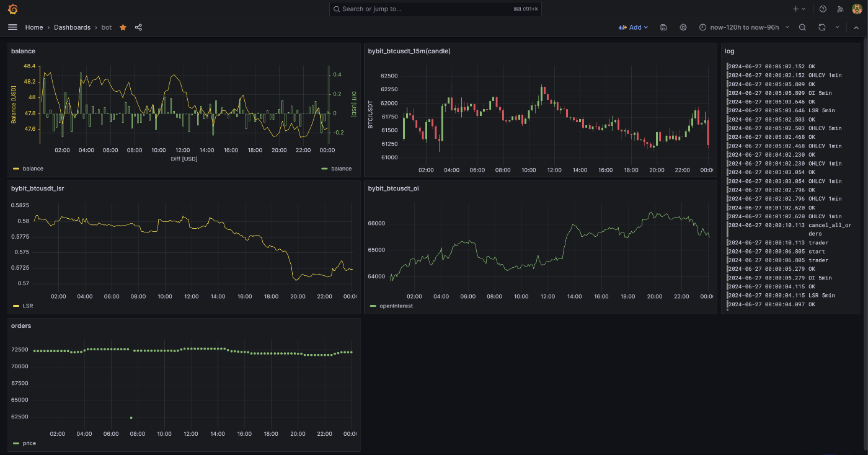Click the 62500 axis value in candle chart
This screenshot has height=455, width=868.
click(389, 76)
